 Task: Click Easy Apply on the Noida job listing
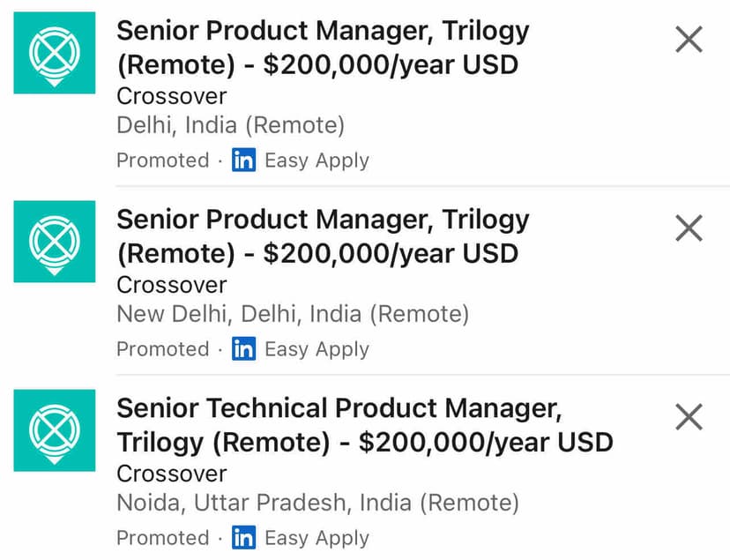pyautogui.click(x=317, y=538)
